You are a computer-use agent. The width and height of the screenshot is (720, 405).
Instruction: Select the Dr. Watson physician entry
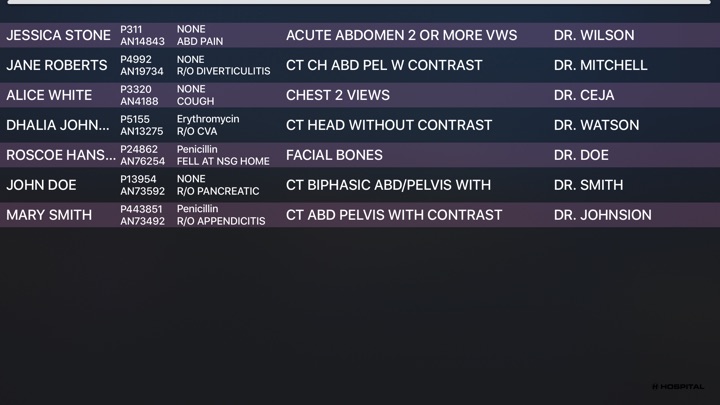[x=596, y=125]
